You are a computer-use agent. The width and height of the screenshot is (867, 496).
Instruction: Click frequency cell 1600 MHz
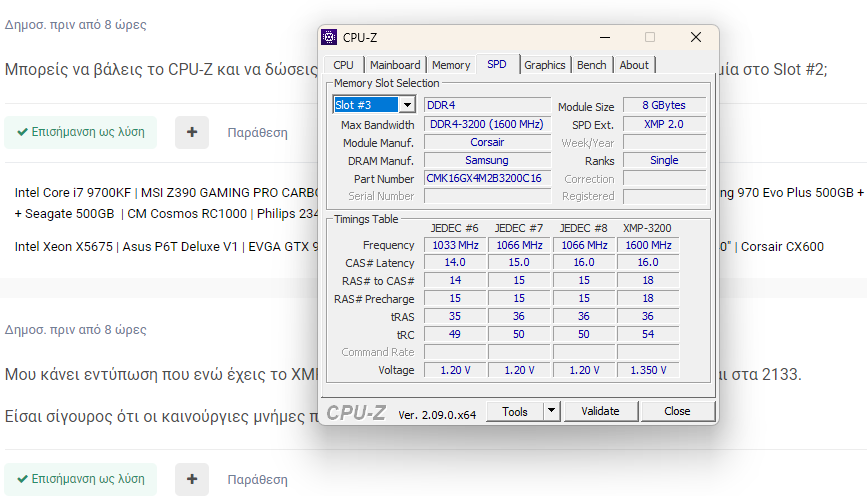pyautogui.click(x=648, y=245)
